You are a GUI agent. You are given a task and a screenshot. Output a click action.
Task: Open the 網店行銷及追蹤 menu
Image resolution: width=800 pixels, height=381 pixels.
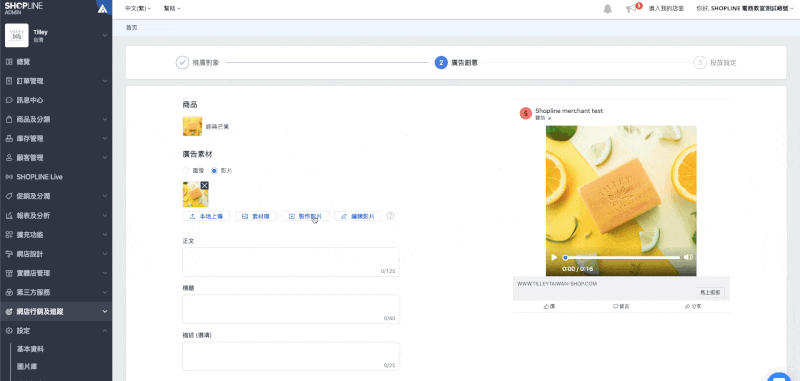pos(56,312)
